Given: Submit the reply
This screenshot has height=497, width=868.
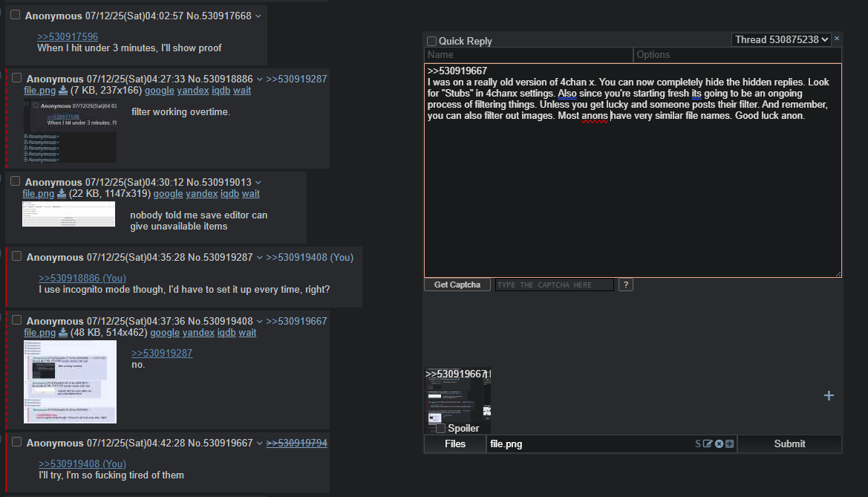Looking at the screenshot, I should (789, 444).
